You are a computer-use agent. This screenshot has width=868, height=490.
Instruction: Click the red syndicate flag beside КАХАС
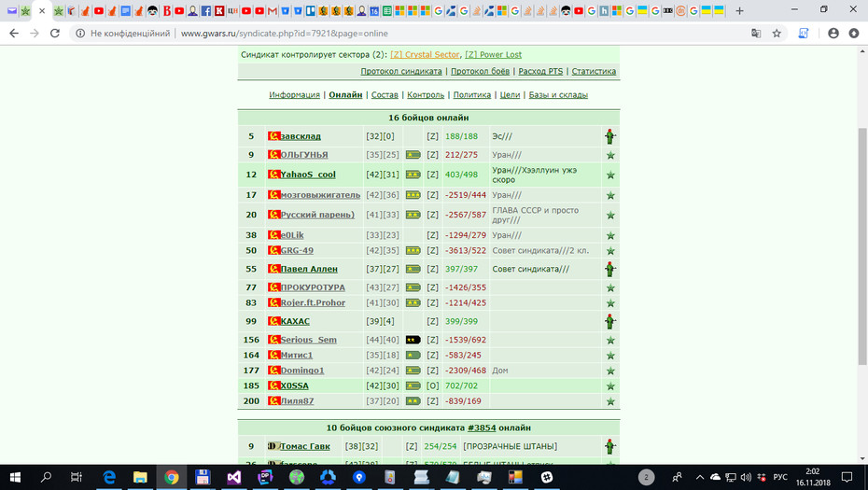[274, 321]
